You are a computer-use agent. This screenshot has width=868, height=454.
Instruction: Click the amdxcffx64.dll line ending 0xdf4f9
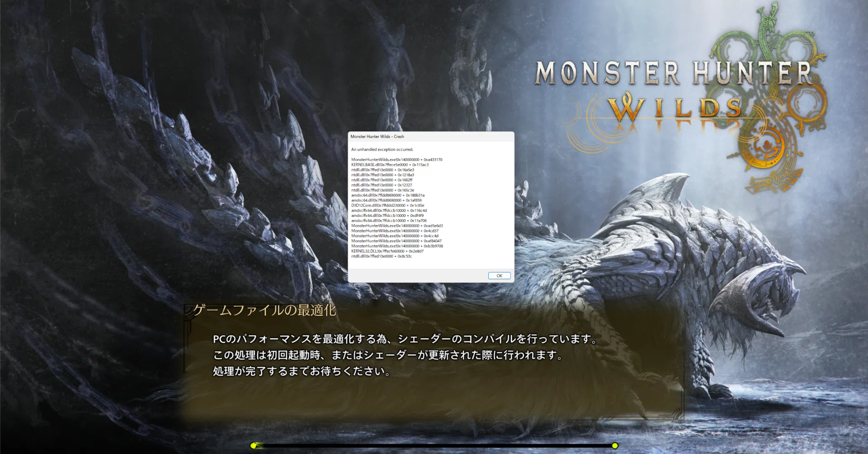387,215
